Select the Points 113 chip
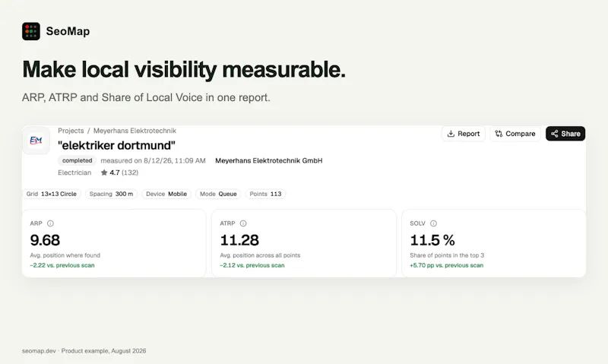 (265, 194)
